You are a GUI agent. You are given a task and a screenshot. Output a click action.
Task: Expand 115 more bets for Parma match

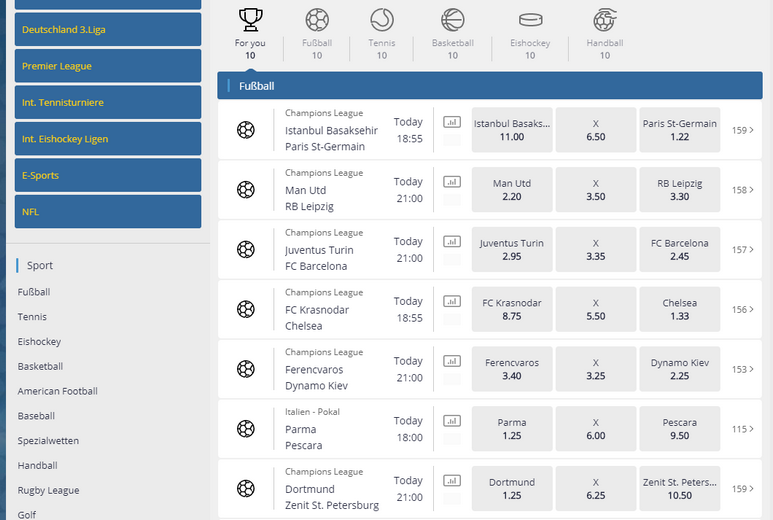tap(742, 429)
